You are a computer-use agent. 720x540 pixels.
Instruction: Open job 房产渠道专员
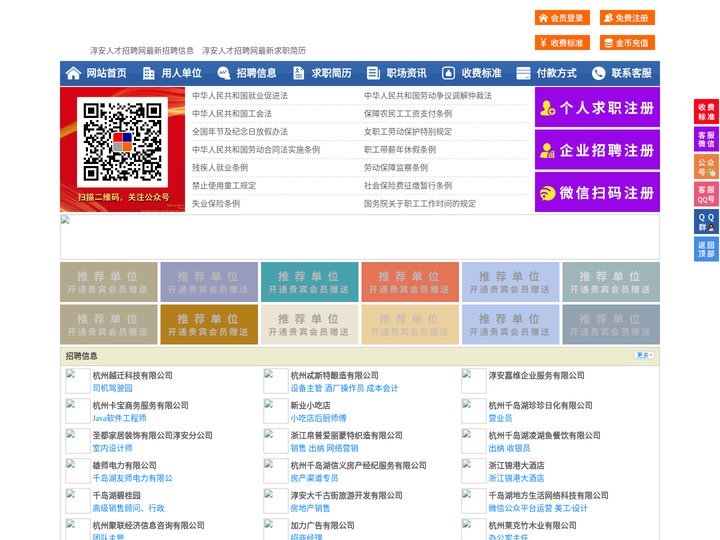[314, 478]
